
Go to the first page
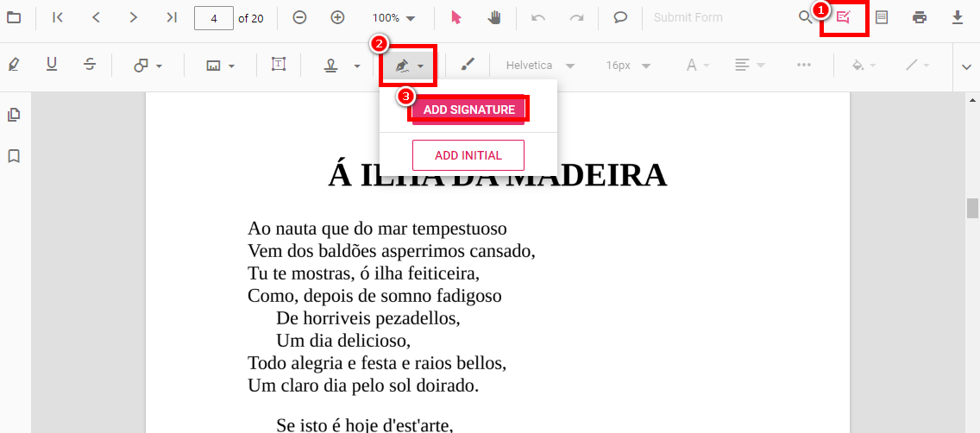click(x=58, y=17)
